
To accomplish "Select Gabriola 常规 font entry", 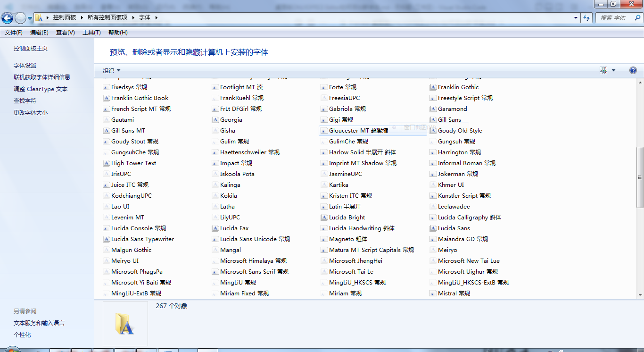I will [x=347, y=109].
